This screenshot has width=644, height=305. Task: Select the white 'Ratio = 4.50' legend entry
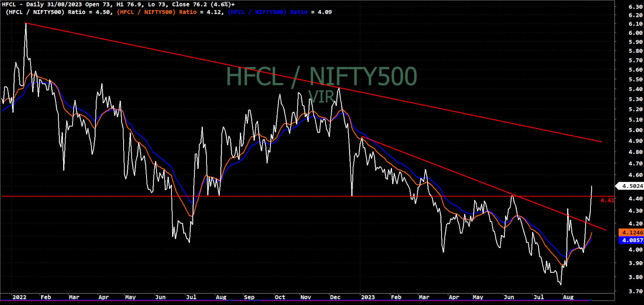[89, 12]
